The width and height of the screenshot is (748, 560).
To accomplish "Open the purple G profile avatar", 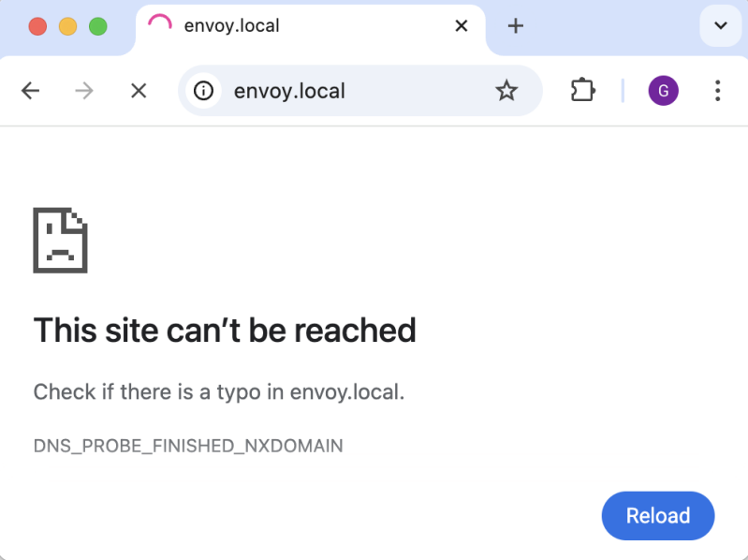I will coord(663,91).
